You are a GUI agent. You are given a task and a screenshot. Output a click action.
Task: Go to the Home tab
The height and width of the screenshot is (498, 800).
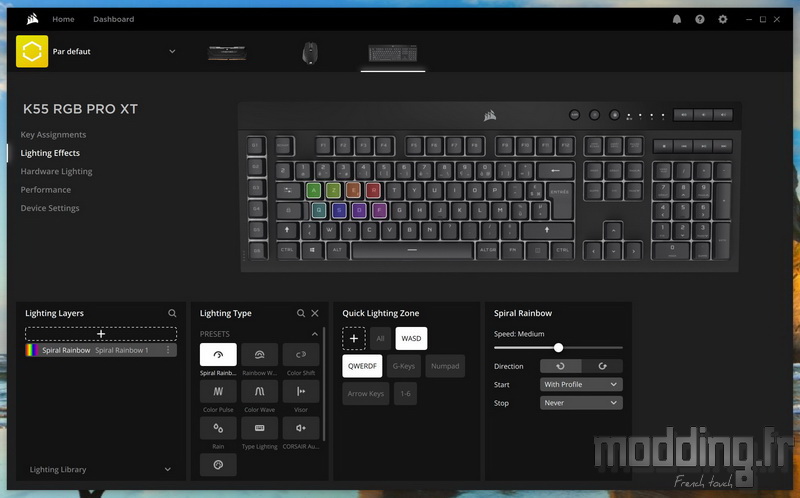click(63, 19)
